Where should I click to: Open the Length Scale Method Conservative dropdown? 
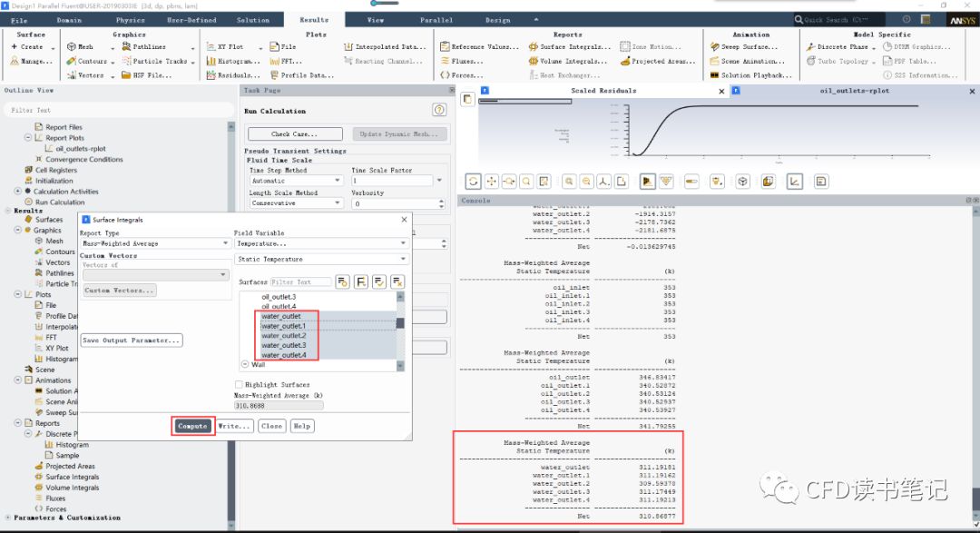[296, 203]
